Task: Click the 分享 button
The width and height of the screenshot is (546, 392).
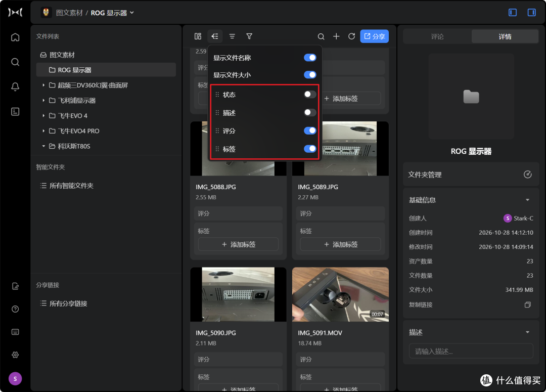Action: (374, 36)
